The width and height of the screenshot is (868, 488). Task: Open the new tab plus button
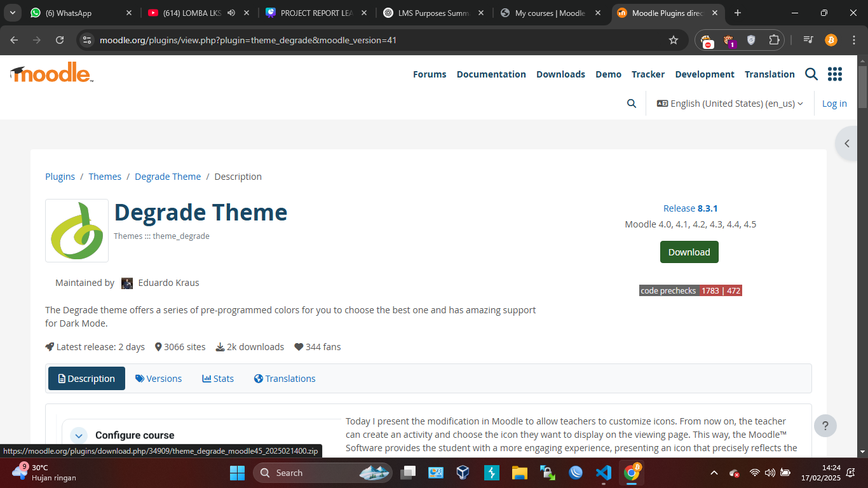(738, 13)
